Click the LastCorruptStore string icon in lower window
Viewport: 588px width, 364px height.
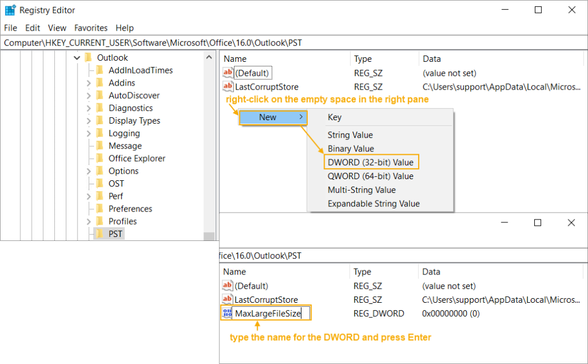pos(227,299)
